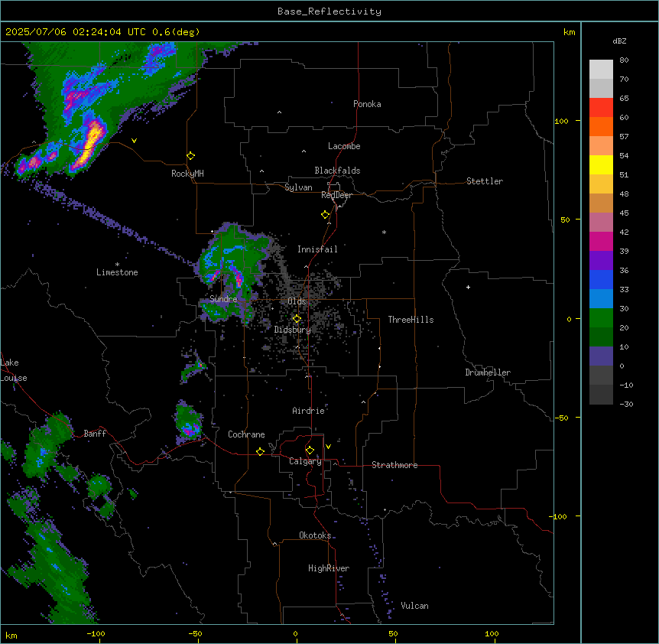Click the Drumheller label
Image resolution: width=659 pixels, height=644 pixels.
tap(488, 372)
